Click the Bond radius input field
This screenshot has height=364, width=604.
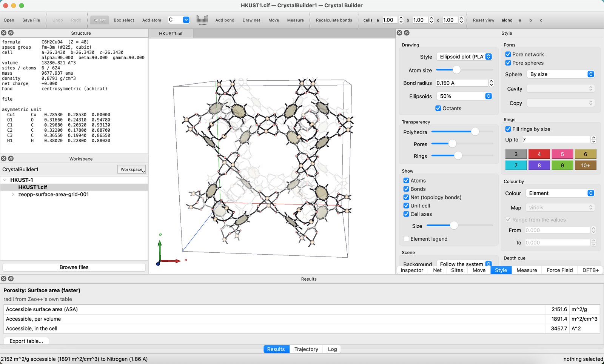(462, 83)
